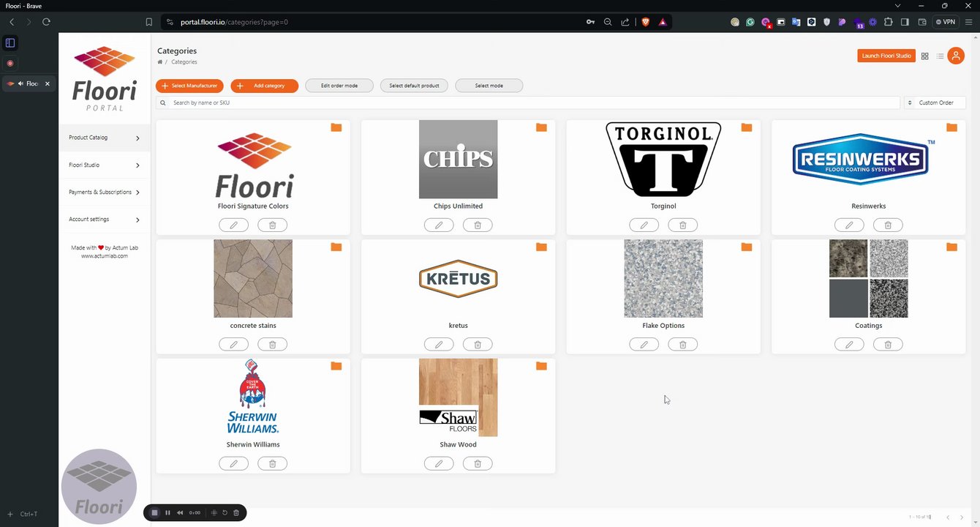Screen dimensions: 980x527
Task: Go to previous page of categories
Action: (948, 517)
